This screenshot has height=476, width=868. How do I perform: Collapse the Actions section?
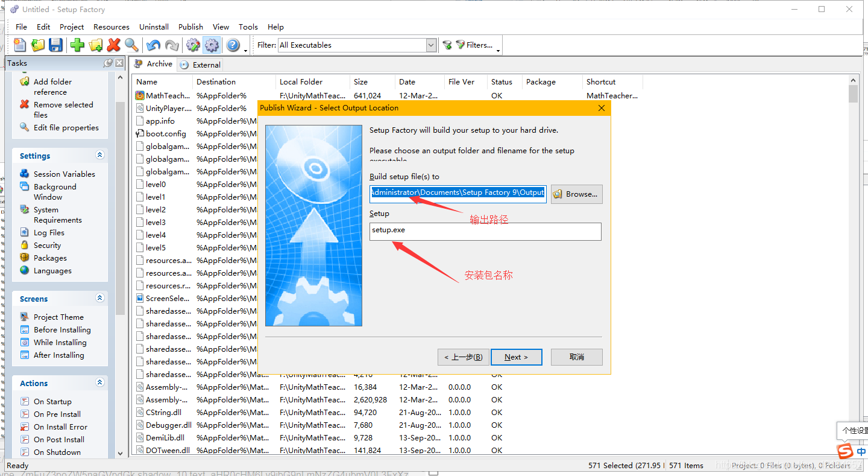(x=100, y=382)
